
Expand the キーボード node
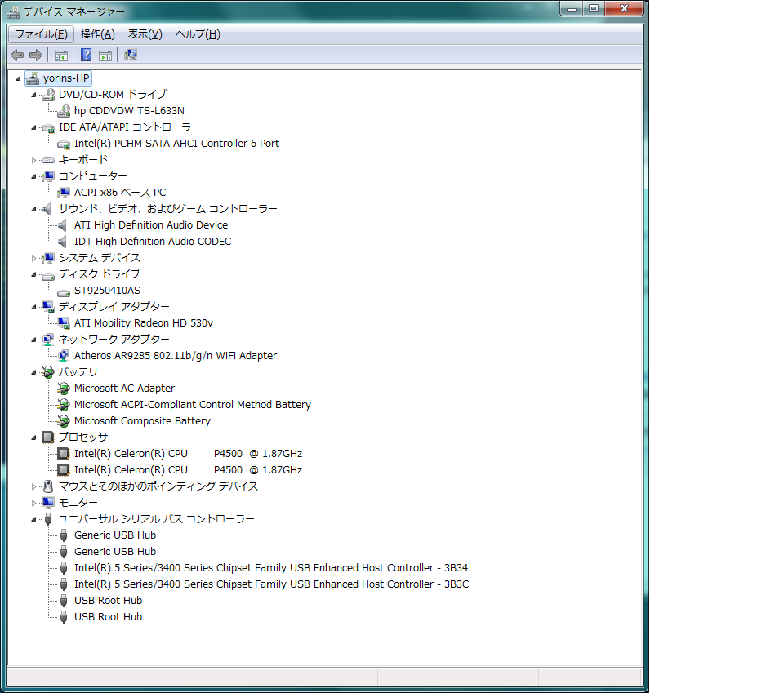click(x=33, y=160)
